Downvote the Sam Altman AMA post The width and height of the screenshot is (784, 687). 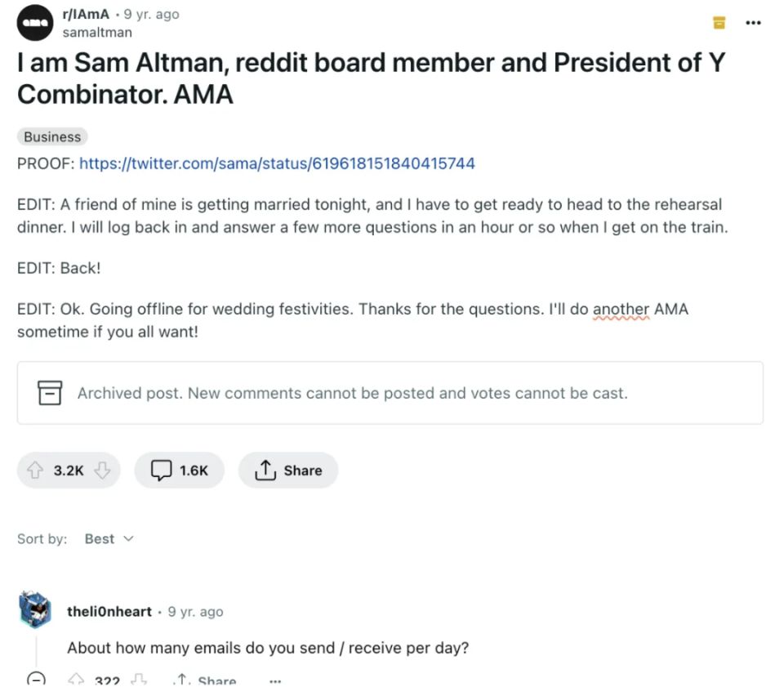pyautogui.click(x=103, y=470)
